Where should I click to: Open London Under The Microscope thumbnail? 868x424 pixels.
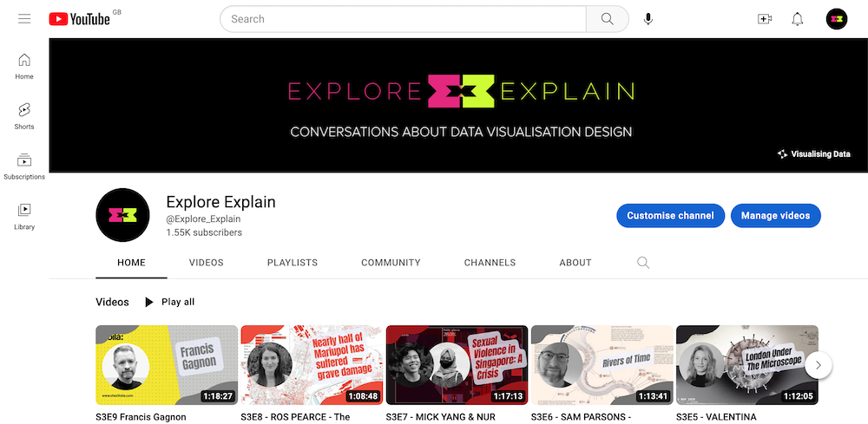[x=746, y=365]
